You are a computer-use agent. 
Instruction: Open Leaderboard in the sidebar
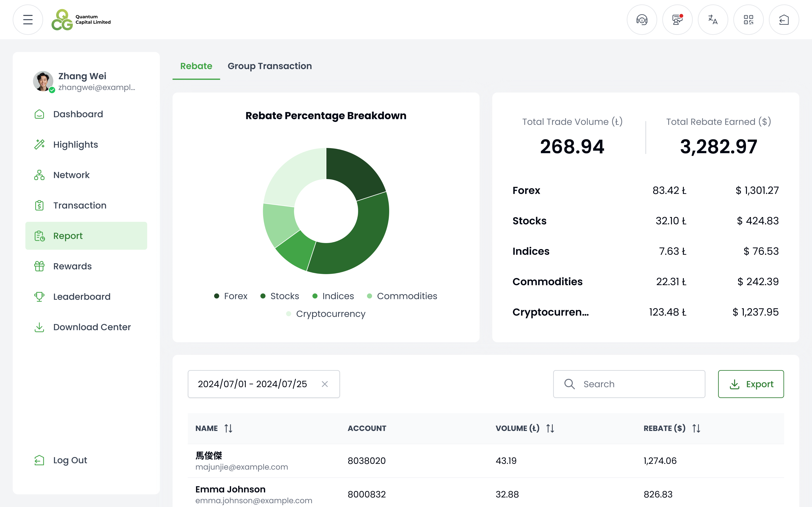click(81, 297)
